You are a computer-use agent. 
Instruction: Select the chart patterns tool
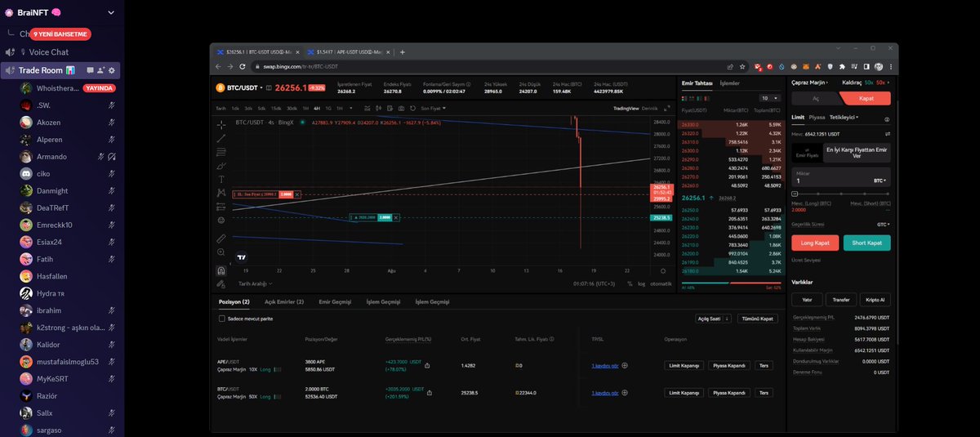click(220, 192)
